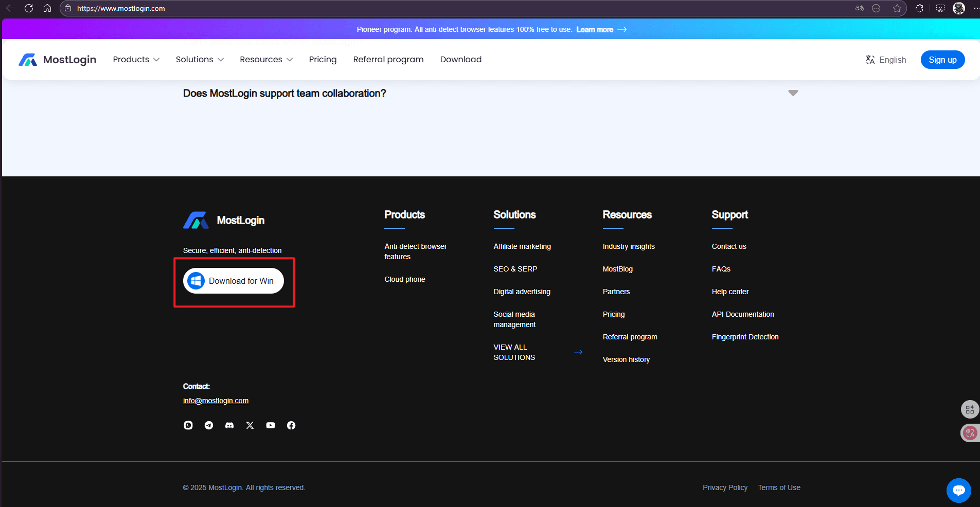Open the Privacy Policy link

(725, 487)
